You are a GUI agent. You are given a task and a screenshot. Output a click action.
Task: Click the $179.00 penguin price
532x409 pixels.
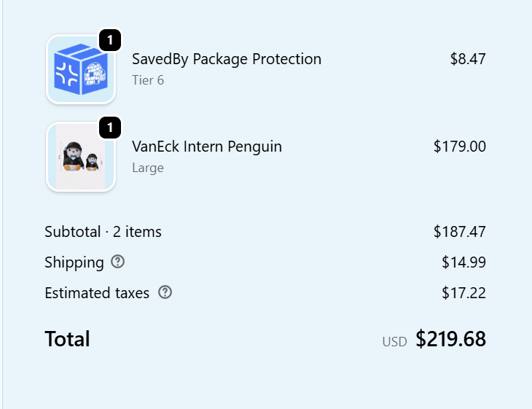(x=459, y=147)
